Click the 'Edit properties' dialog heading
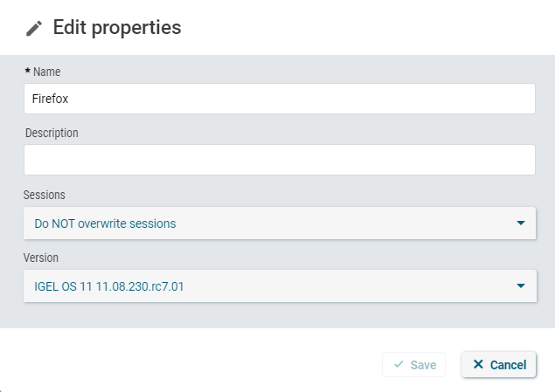 (x=117, y=28)
